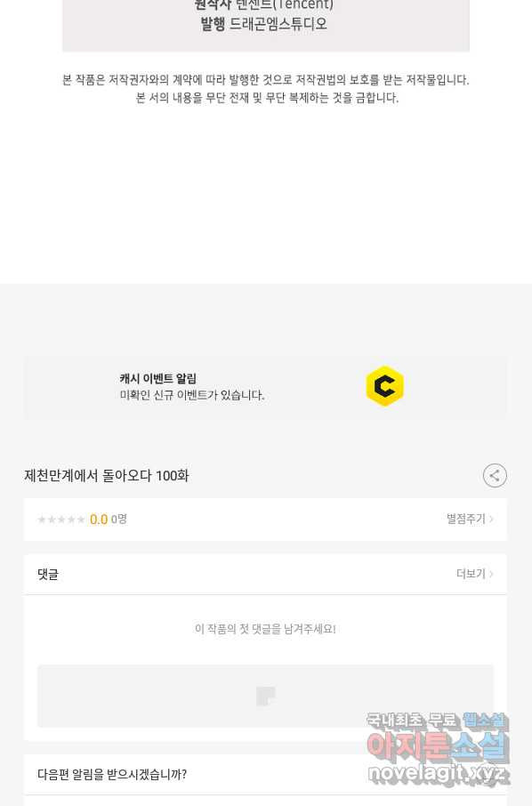This screenshot has height=806, width=532.
Task: Tap the 미확인 신규 이벤트가 있습니다 message
Action: pyautogui.click(x=192, y=395)
